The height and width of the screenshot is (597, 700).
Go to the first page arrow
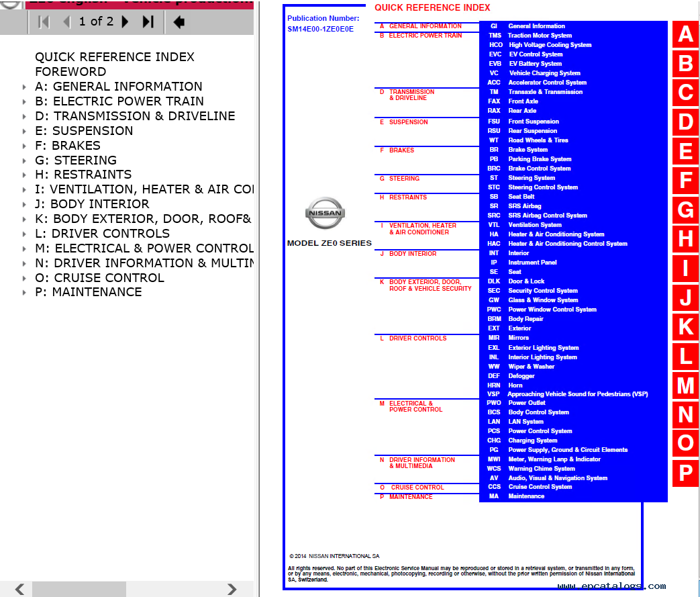click(x=44, y=21)
